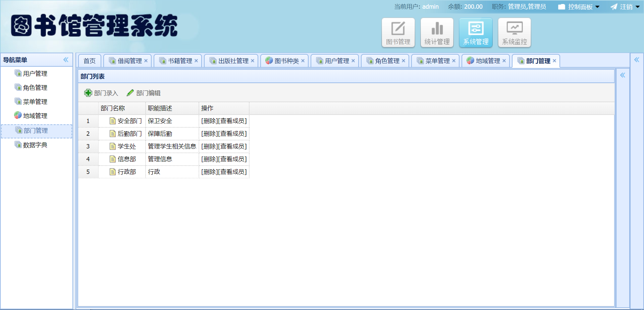
Task: Open the 统计管理 module icon
Action: pos(437,32)
